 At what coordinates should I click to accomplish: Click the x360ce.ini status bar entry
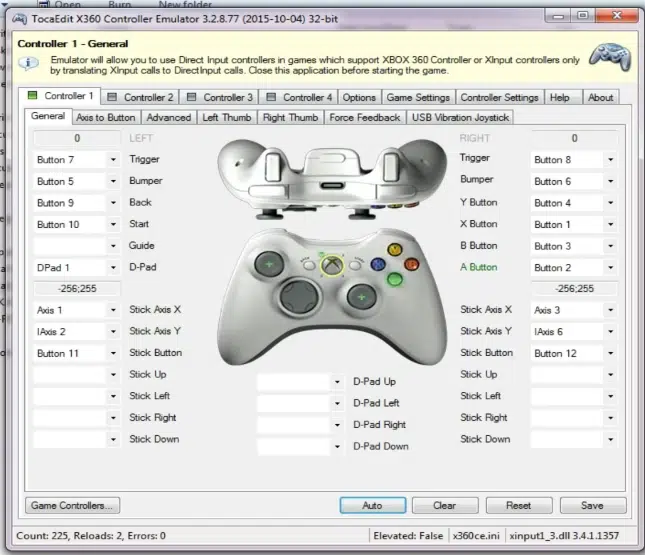click(x=476, y=536)
